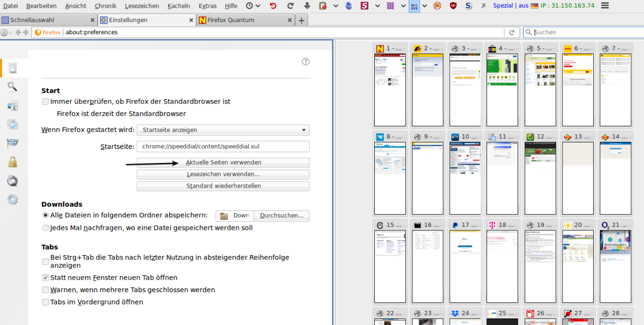Open the downloads arrow toolbar icon
This screenshot has height=325, width=644.
coord(307,6)
